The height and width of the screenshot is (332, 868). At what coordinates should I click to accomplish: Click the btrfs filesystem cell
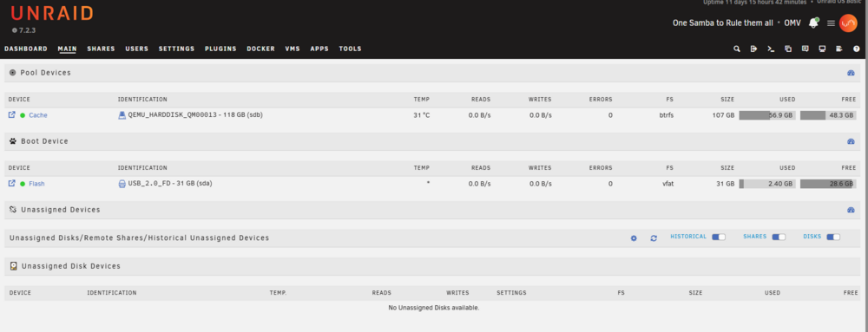(666, 115)
